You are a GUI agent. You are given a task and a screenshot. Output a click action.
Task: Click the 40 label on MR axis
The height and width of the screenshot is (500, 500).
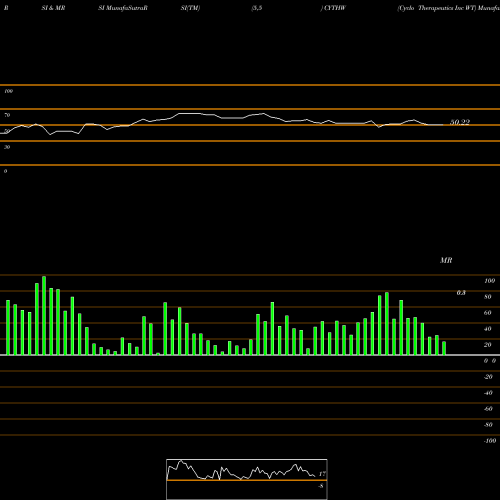(488, 329)
